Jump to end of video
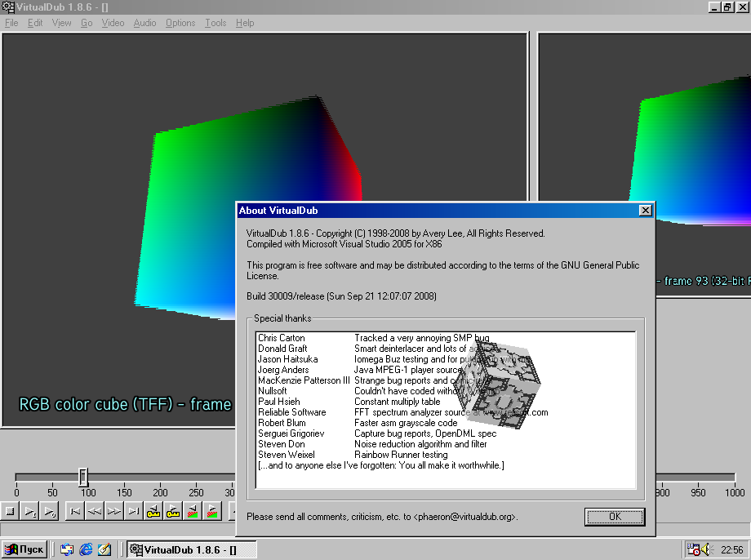The width and height of the screenshot is (751, 560). [x=133, y=512]
